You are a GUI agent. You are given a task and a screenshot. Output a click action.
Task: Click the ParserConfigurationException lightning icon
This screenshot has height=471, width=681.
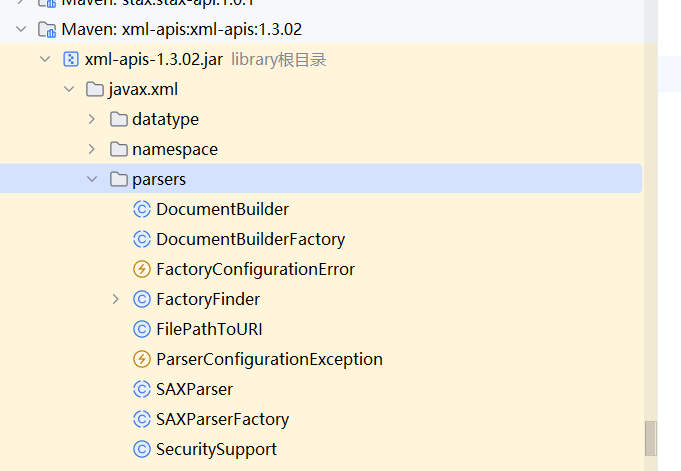(141, 359)
